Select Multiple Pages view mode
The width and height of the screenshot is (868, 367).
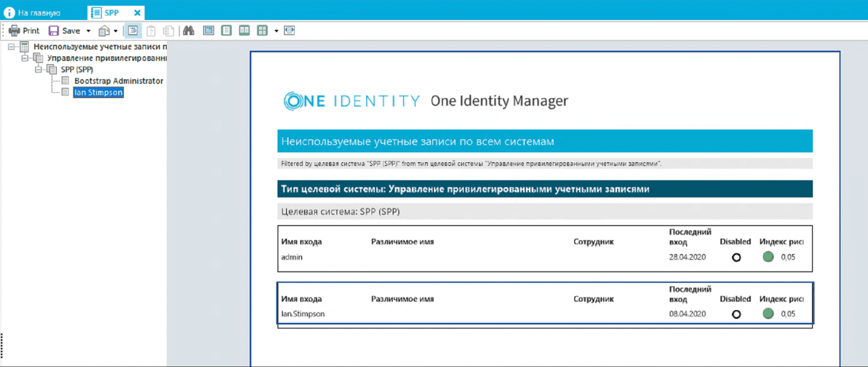(x=263, y=30)
